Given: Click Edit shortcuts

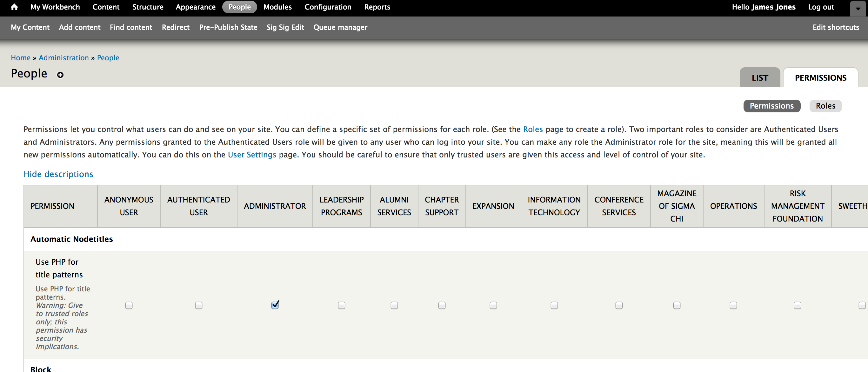Looking at the screenshot, I should coord(836,27).
